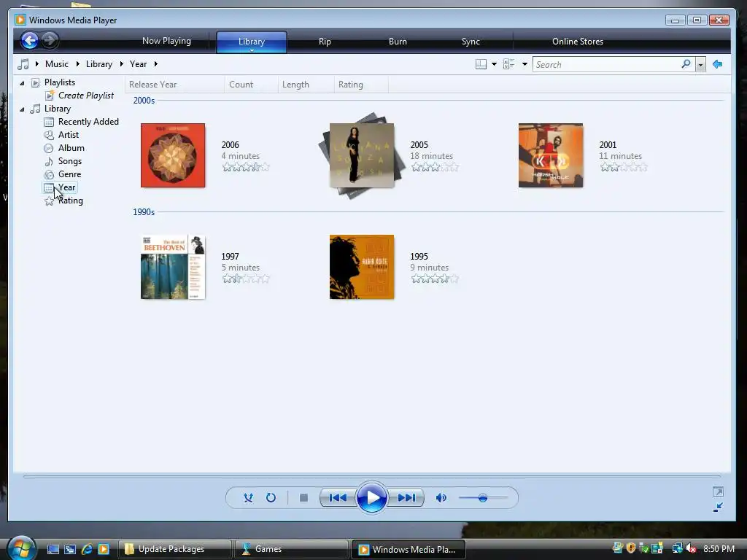Screen dimensions: 747x560
Task: Open the Artist view
Action: tap(68, 135)
